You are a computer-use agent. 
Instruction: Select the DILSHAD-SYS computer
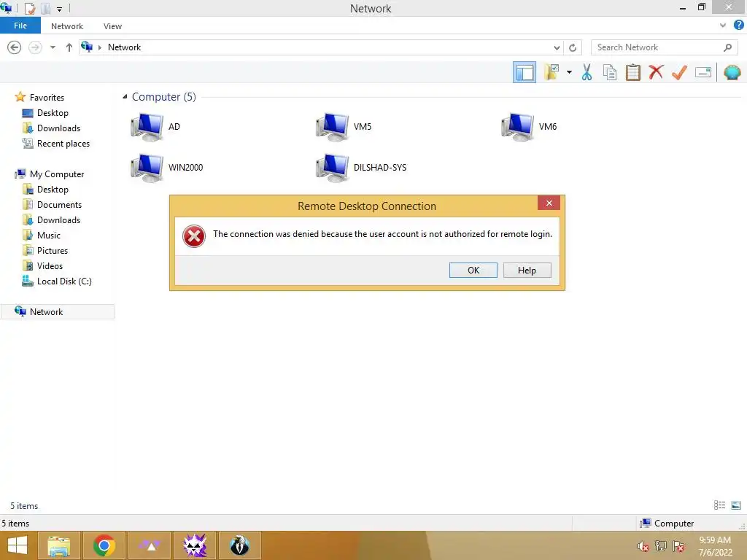362,168
